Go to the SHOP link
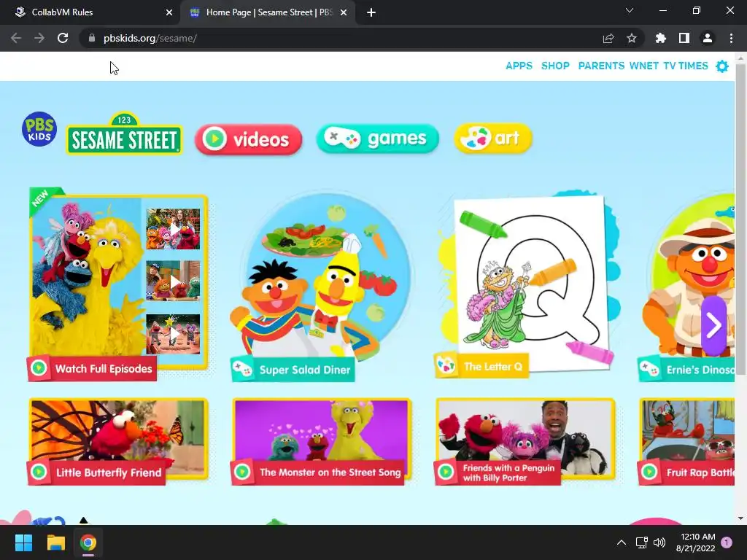The height and width of the screenshot is (560, 747). click(555, 66)
